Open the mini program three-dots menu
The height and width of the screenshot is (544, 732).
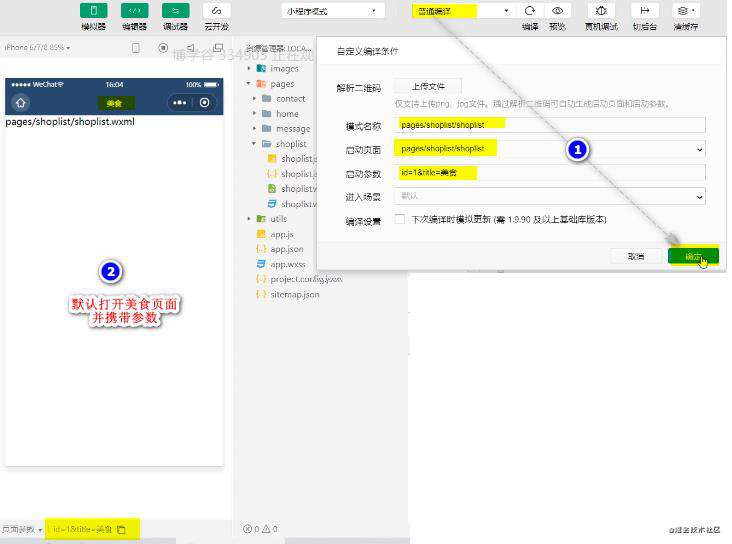point(180,103)
